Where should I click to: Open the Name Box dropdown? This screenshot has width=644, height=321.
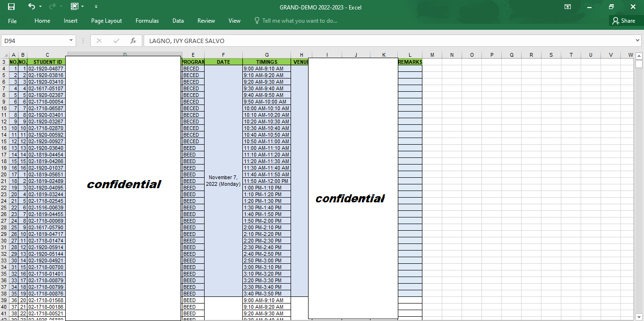point(71,41)
